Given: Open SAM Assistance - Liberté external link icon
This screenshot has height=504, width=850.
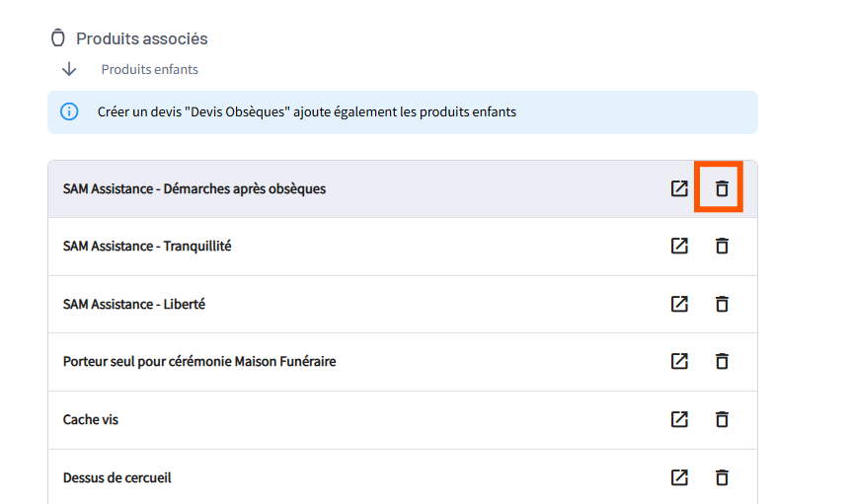Looking at the screenshot, I should tap(679, 304).
